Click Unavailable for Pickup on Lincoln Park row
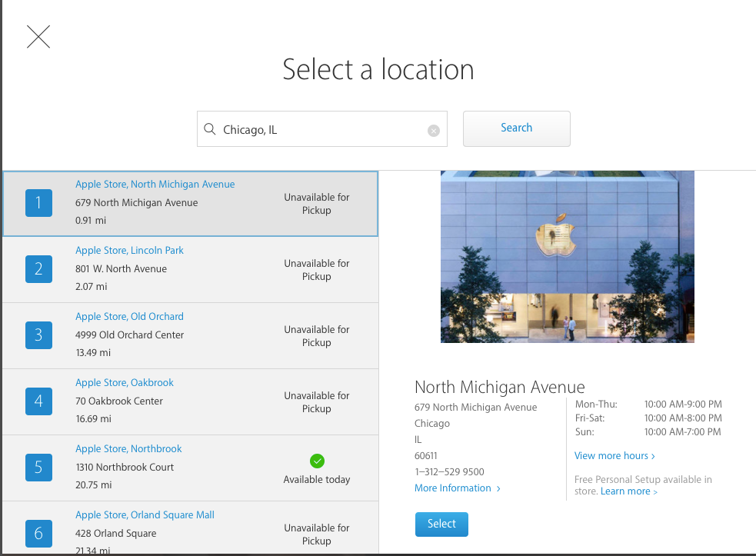The width and height of the screenshot is (756, 556). coord(317,270)
